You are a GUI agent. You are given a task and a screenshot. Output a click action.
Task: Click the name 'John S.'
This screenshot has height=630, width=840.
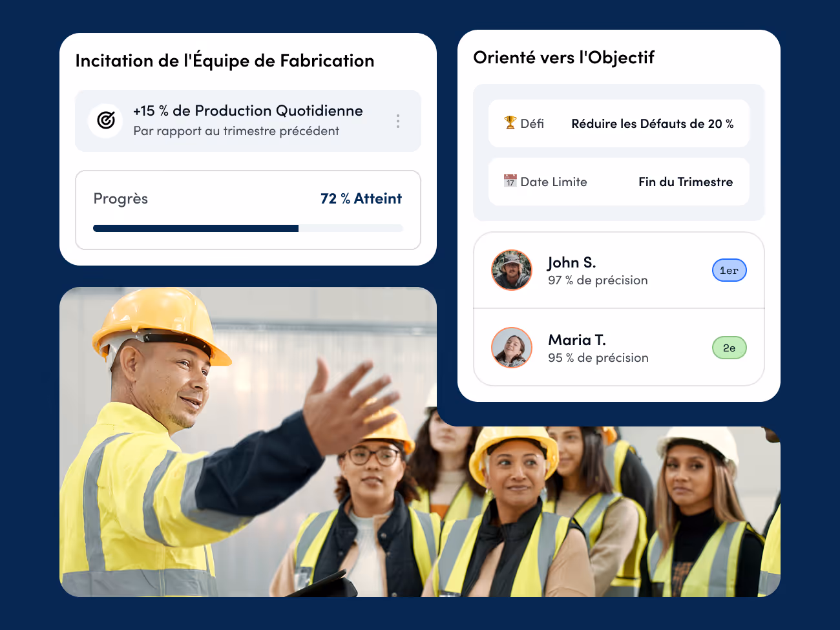(572, 262)
